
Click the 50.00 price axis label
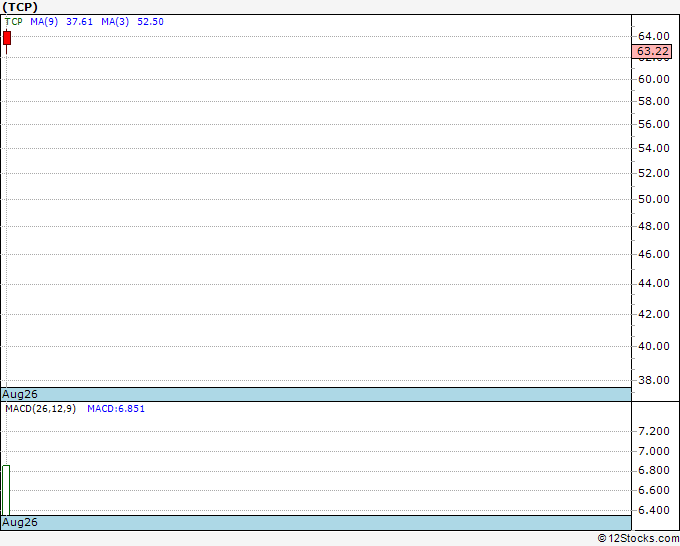pyautogui.click(x=654, y=199)
